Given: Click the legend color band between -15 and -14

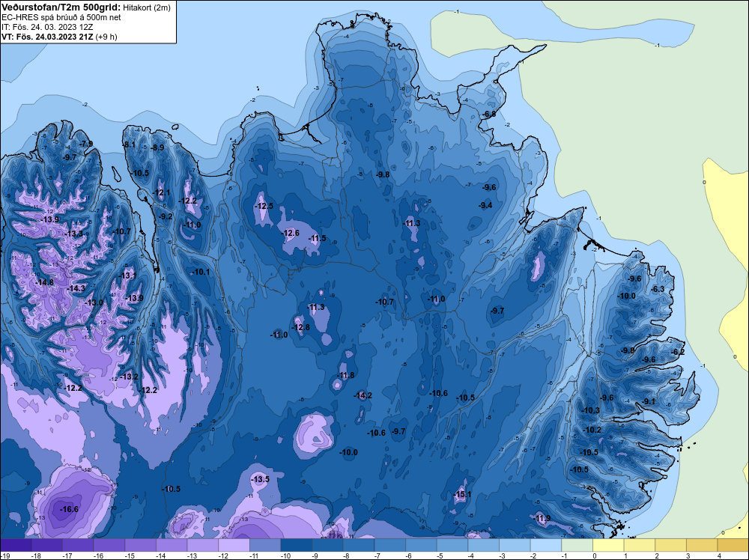Looking at the screenshot, I should click(x=141, y=545).
